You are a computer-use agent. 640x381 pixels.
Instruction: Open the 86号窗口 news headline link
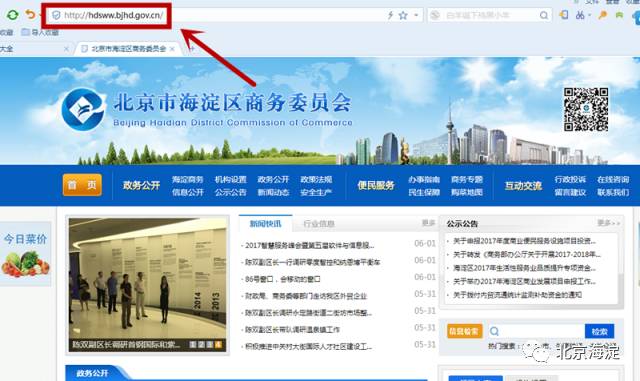pos(282,279)
